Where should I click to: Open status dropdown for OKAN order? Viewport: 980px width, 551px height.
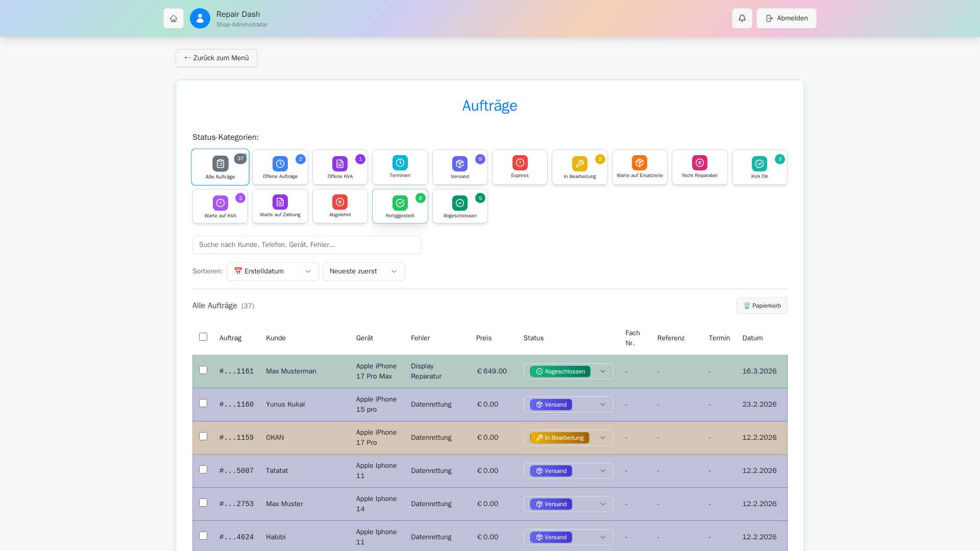[569, 438]
